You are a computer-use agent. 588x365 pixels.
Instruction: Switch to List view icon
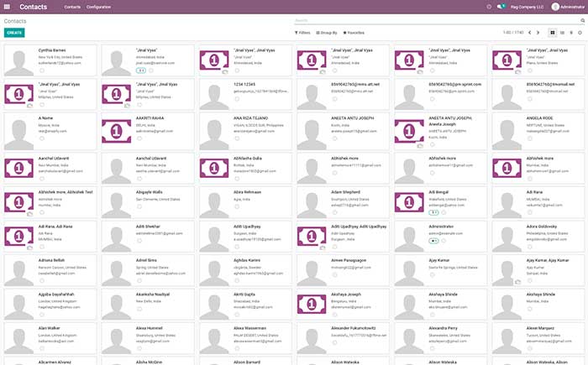(562, 33)
